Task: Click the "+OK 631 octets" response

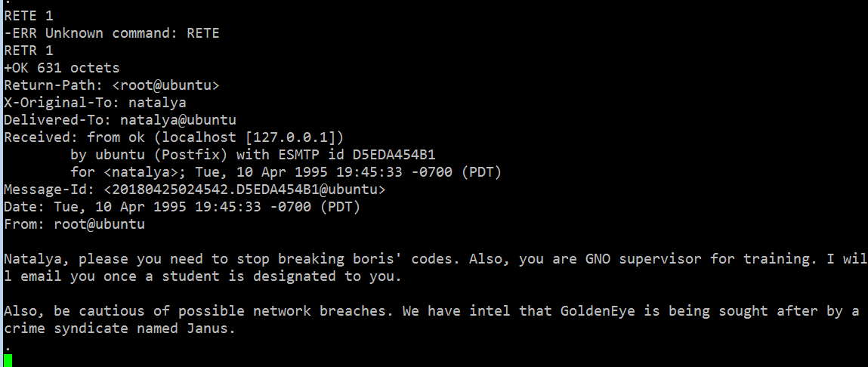Action: coord(62,67)
